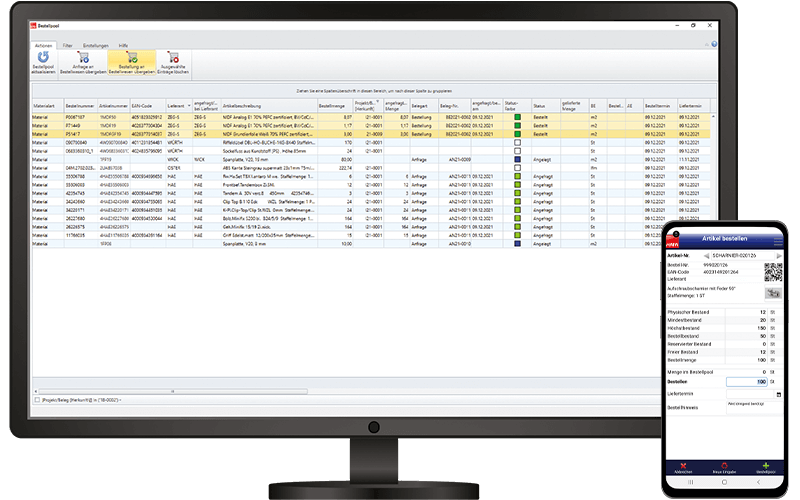Select 'ABS Kante Steingrau' description cell
The width and height of the screenshot is (800, 500).
(x=269, y=168)
